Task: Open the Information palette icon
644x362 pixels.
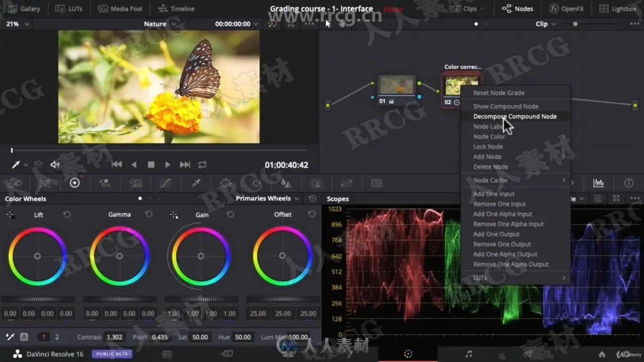Action: tap(629, 183)
